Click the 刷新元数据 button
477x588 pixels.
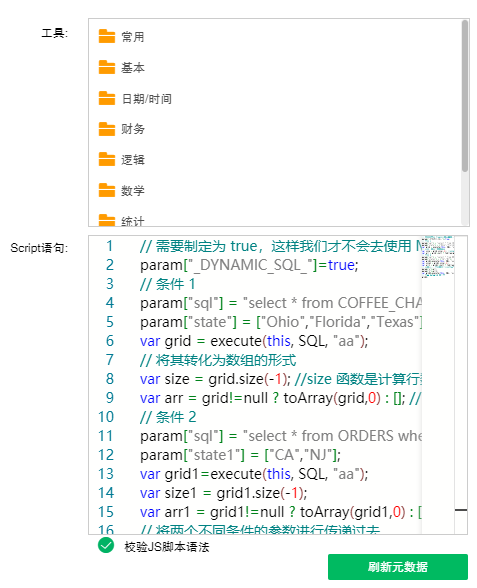398,567
